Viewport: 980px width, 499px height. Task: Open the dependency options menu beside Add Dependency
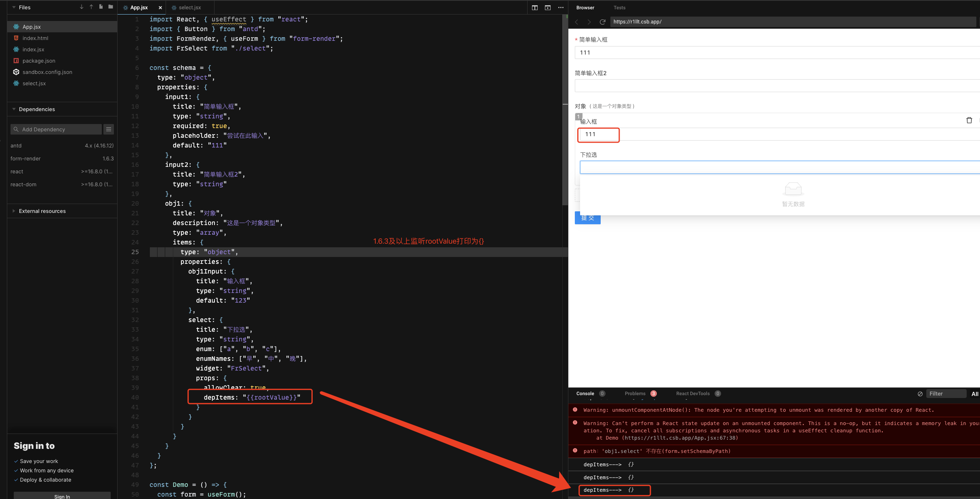(x=108, y=129)
